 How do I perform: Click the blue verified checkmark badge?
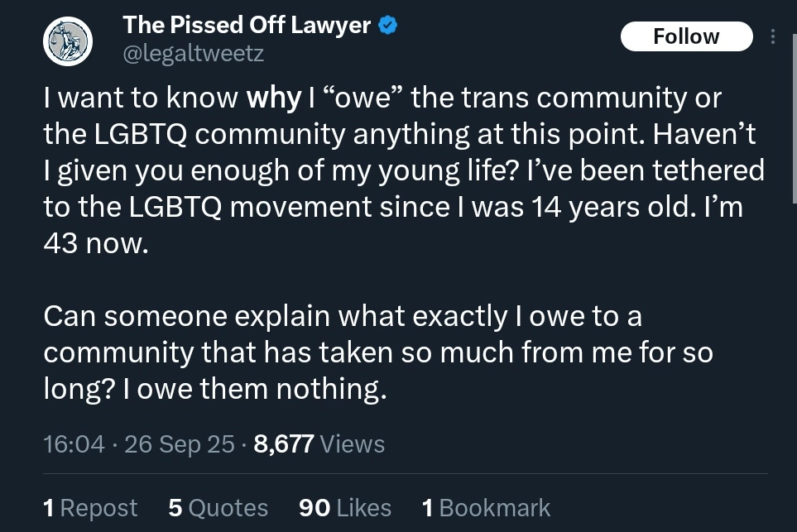(388, 26)
